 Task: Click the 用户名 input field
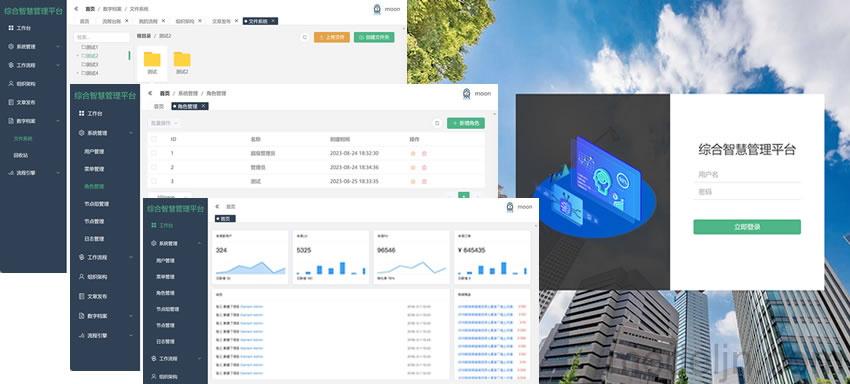click(x=746, y=175)
